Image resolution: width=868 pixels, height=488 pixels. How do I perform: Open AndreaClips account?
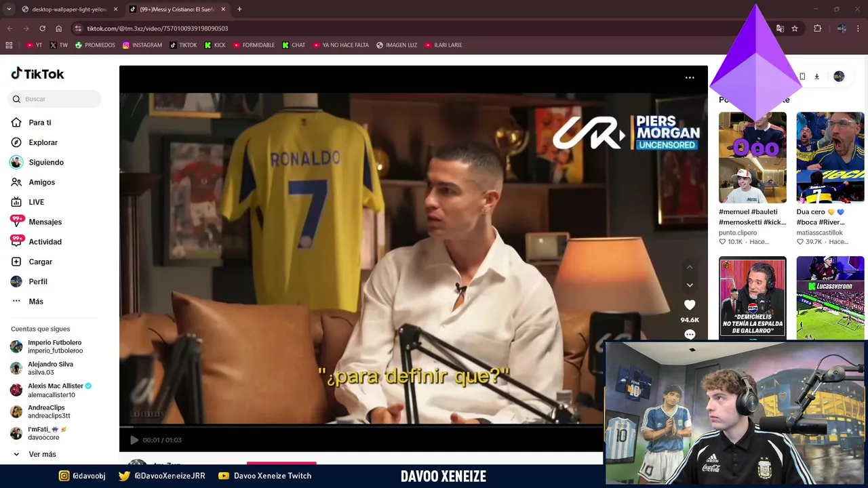pyautogui.click(x=48, y=411)
